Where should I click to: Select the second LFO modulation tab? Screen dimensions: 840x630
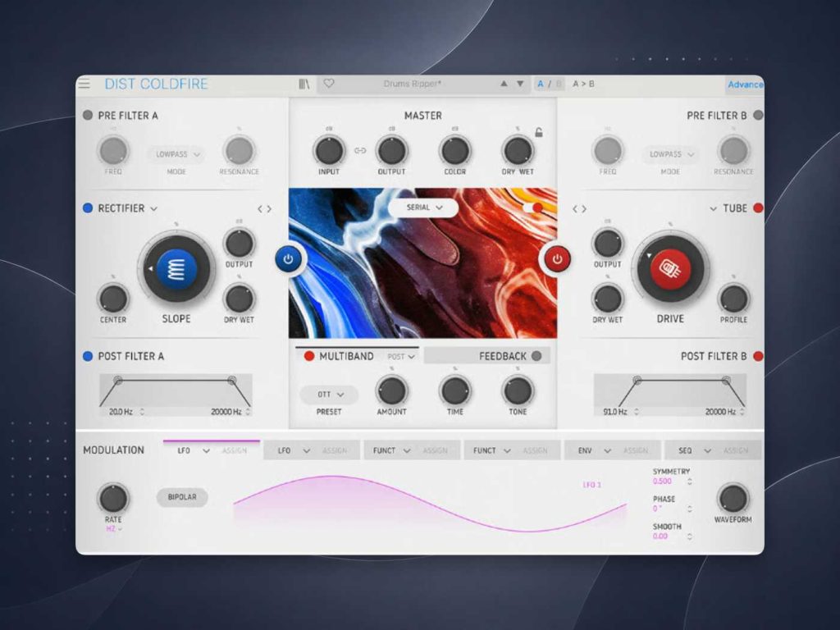(311, 450)
